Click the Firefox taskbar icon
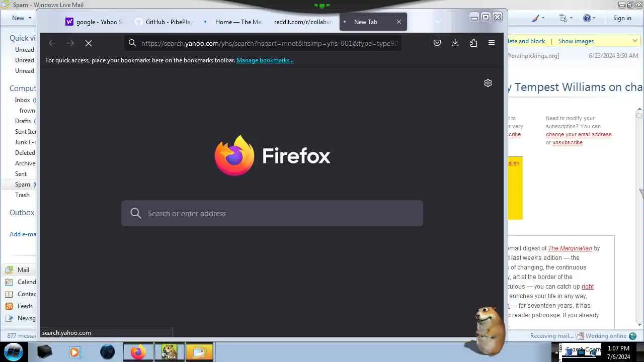Image resolution: width=644 pixels, height=362 pixels. (x=138, y=352)
